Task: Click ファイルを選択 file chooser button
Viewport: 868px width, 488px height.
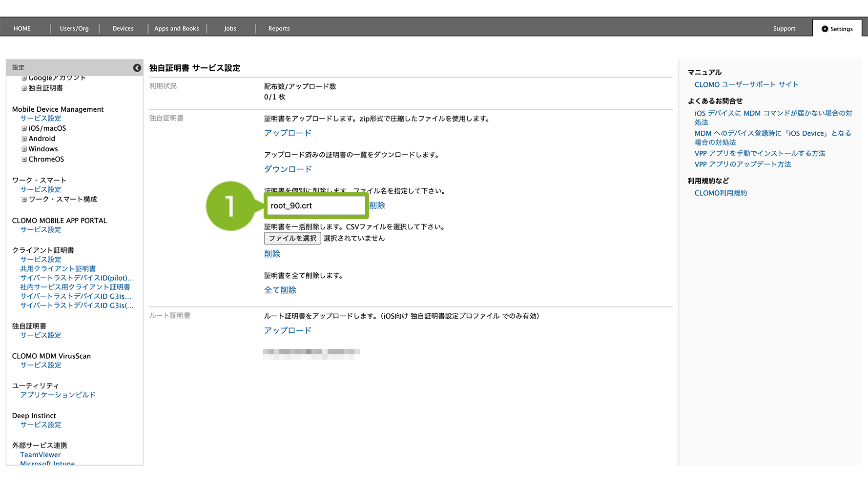Action: point(292,238)
